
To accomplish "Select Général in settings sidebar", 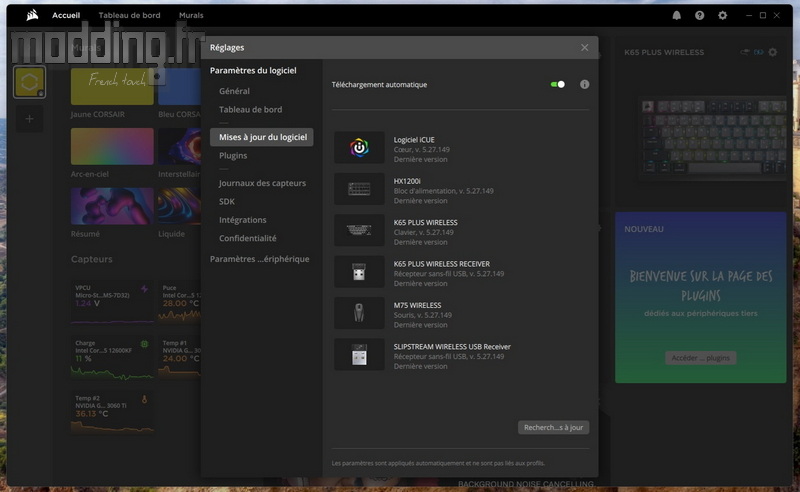I will [234, 91].
